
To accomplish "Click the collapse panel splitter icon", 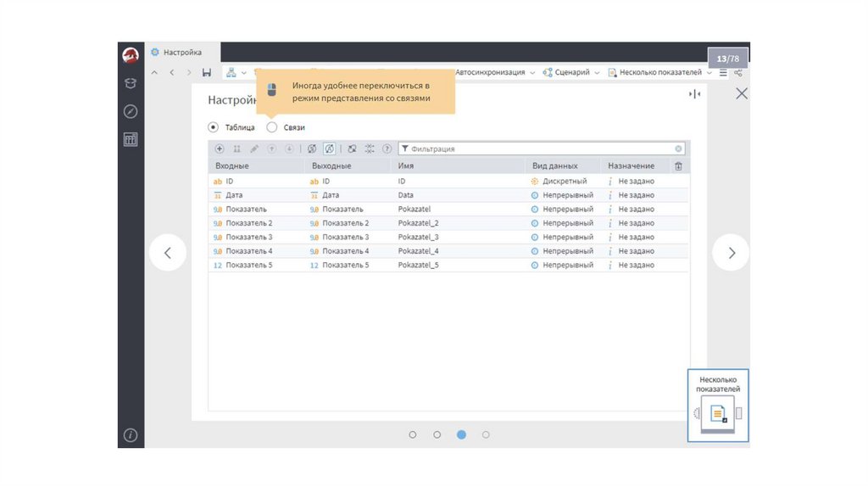I will (695, 94).
